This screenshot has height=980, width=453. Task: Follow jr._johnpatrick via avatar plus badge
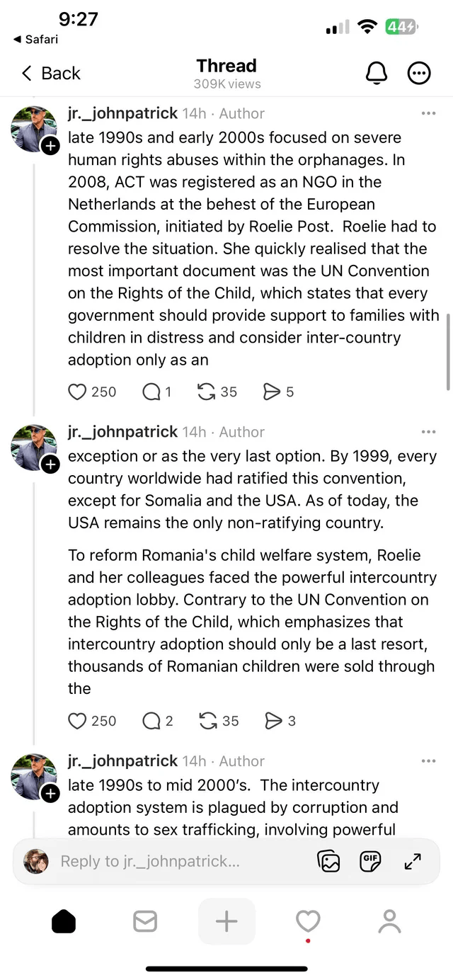tap(50, 146)
